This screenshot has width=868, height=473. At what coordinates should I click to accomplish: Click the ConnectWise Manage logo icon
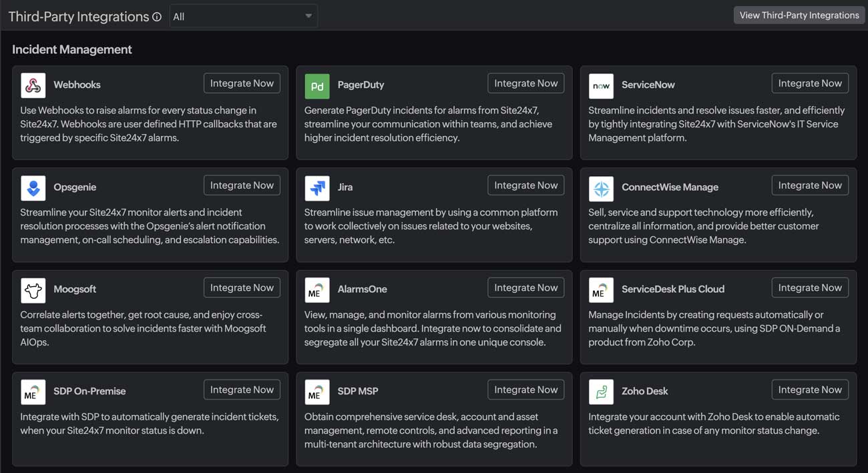click(x=601, y=188)
